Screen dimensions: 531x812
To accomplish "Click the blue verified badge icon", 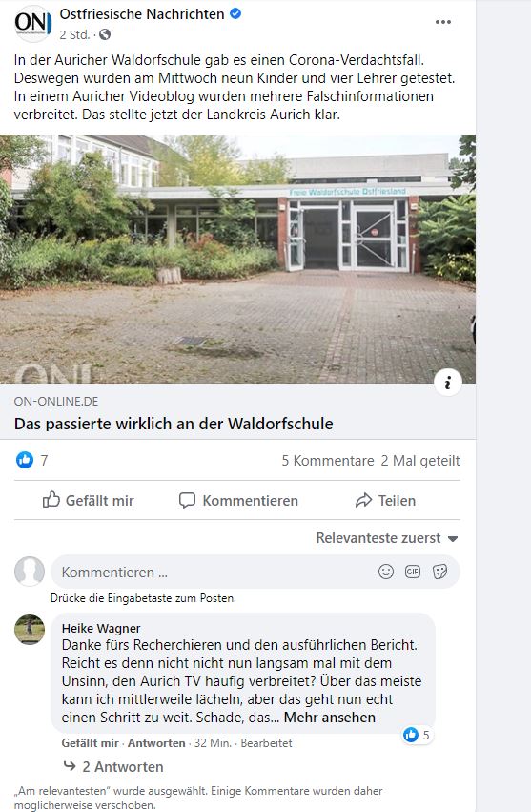I will 235,14.
